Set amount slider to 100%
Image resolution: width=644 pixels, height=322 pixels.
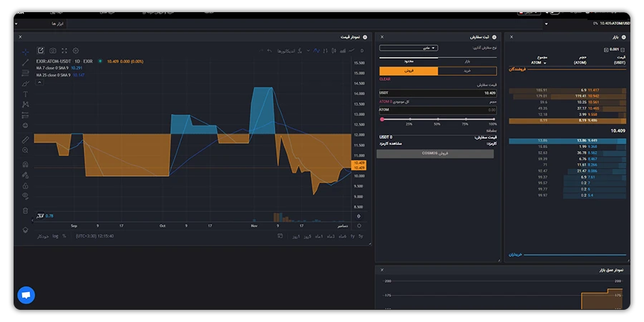[x=493, y=119]
